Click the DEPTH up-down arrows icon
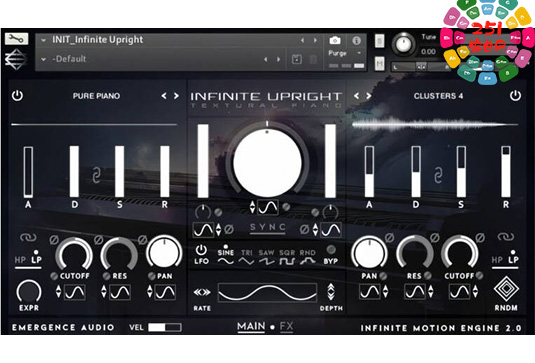 point(331,292)
